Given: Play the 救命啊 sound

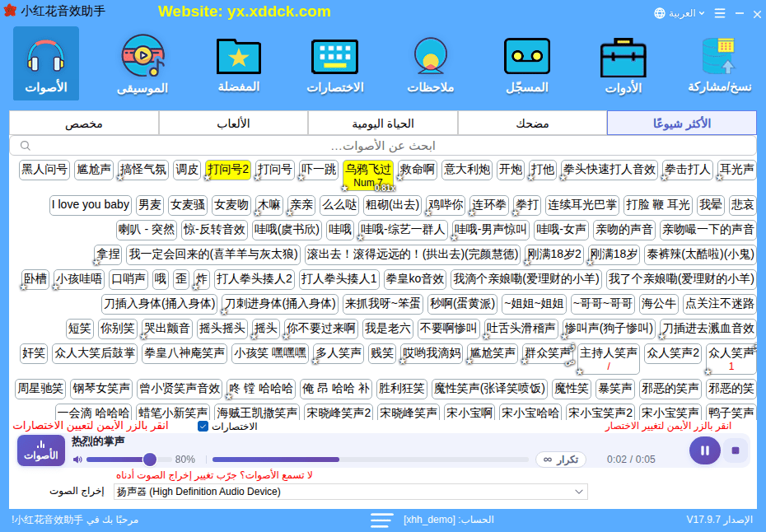Looking at the screenshot, I should [x=418, y=170].
